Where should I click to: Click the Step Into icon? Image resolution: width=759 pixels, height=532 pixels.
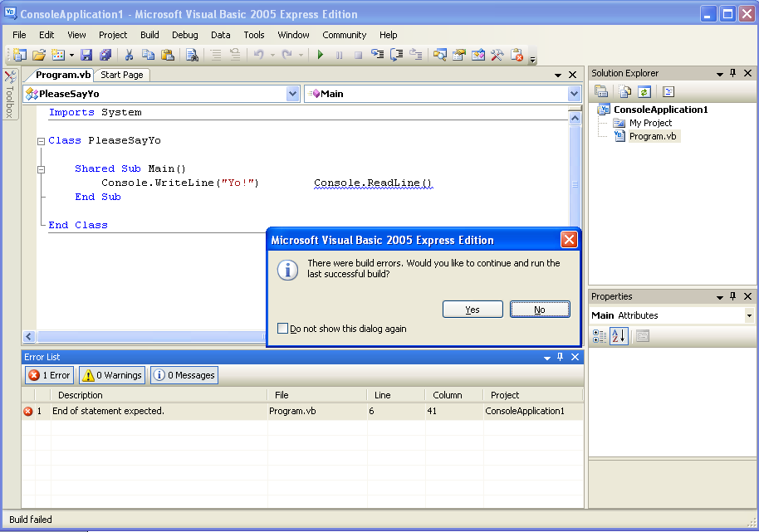click(x=378, y=55)
